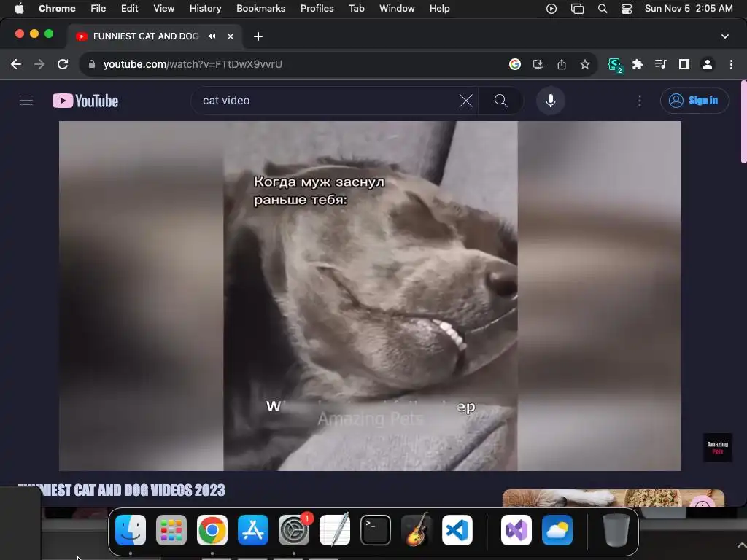The image size is (747, 560).
Task: Open the View menu
Action: pyautogui.click(x=163, y=9)
